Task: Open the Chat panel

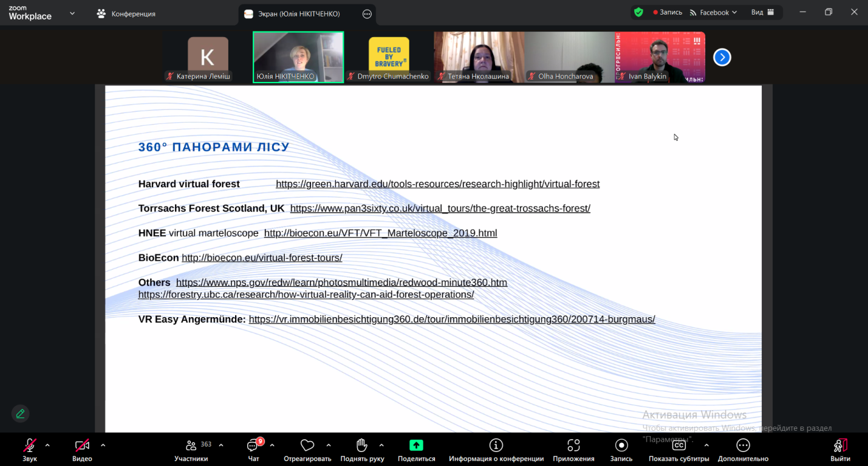Action: point(253,446)
